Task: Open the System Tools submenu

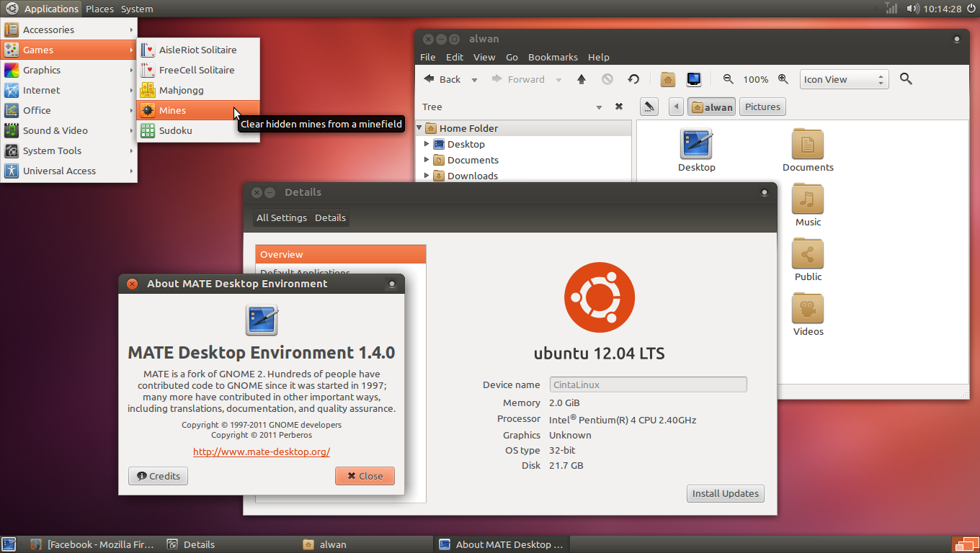Action: [x=69, y=150]
